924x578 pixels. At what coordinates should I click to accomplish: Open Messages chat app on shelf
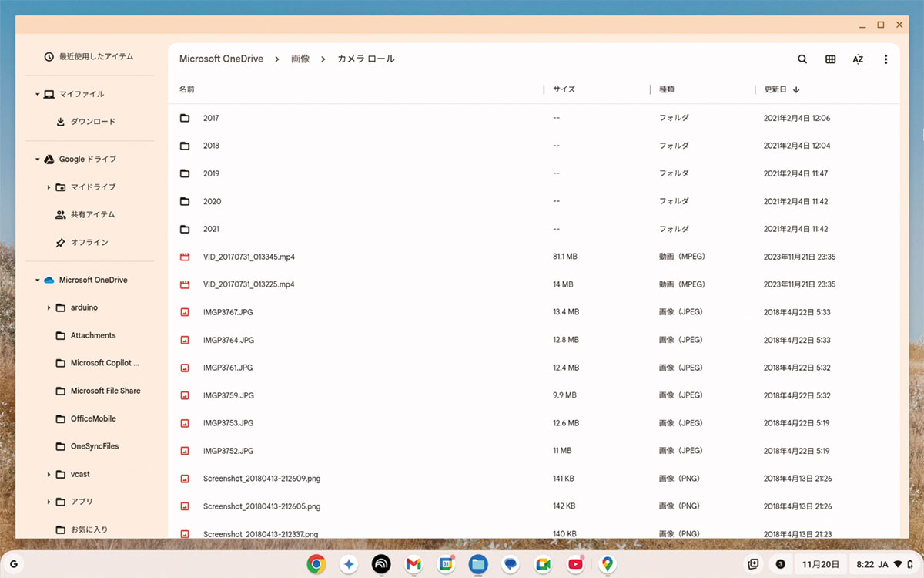[x=511, y=564]
